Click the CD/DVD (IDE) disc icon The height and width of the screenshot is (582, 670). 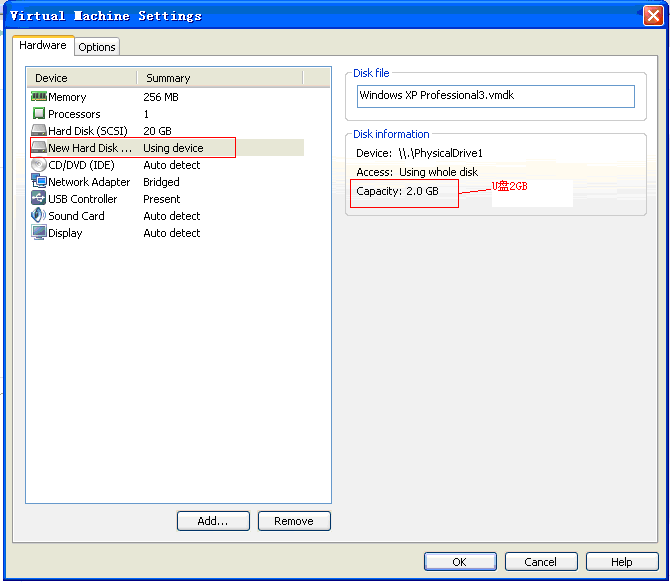click(38, 165)
